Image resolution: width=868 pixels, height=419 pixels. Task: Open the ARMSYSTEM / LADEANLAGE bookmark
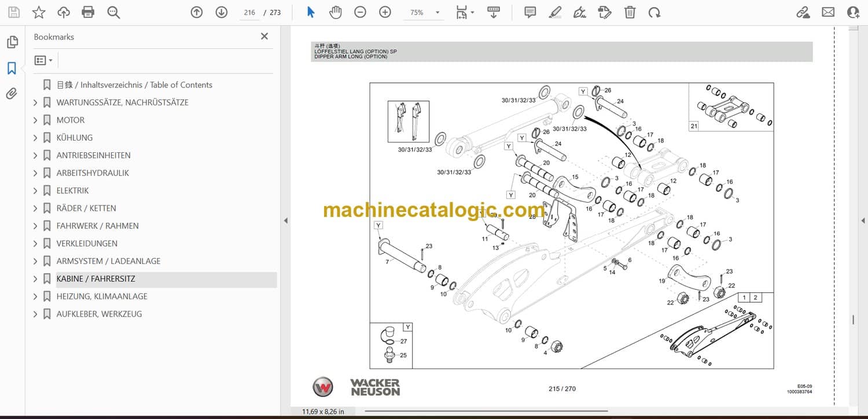(108, 261)
